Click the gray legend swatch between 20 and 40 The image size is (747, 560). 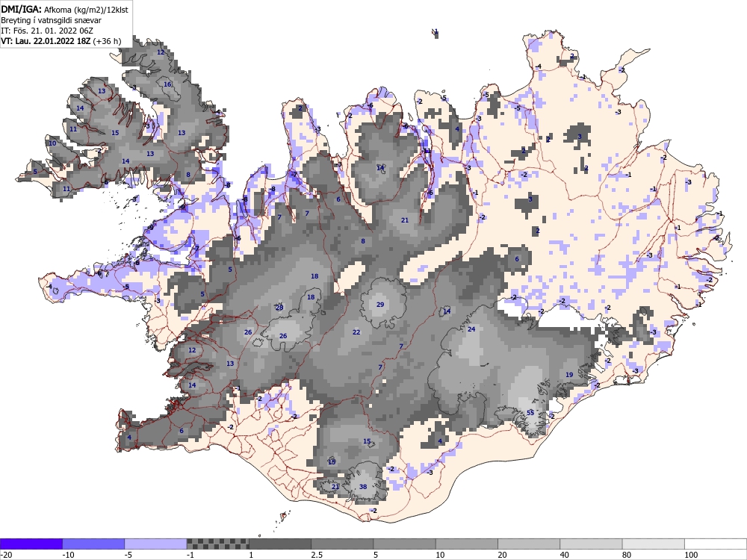529,544
